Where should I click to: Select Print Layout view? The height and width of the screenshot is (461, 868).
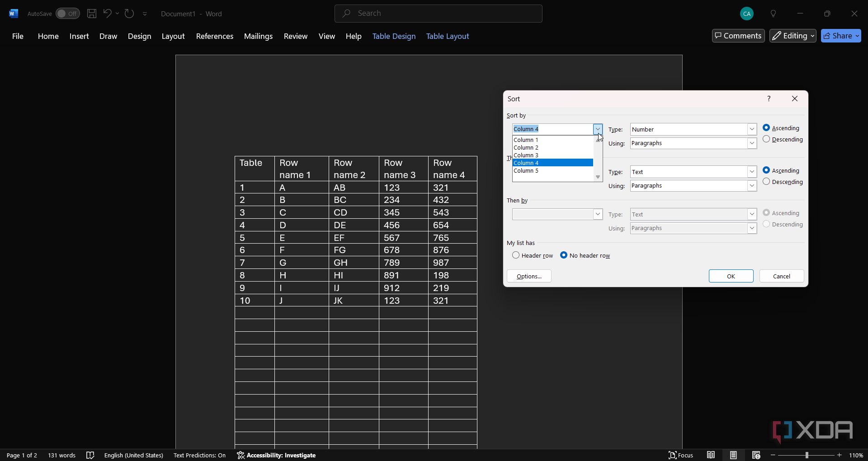point(733,455)
